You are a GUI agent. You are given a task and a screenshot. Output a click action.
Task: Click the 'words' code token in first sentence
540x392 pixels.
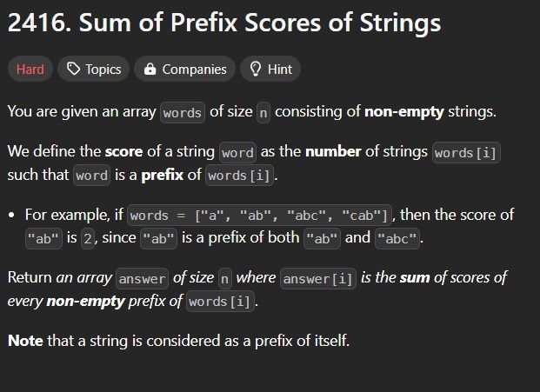tap(183, 112)
